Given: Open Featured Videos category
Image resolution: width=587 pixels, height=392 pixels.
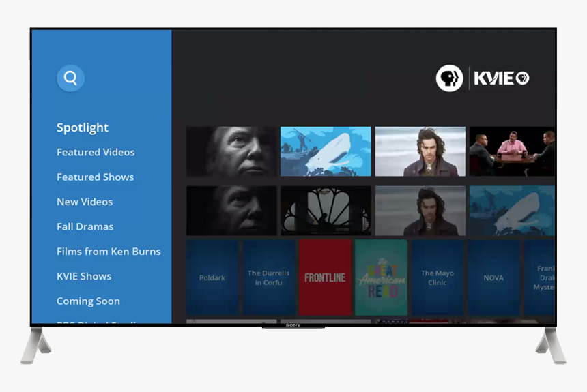Looking at the screenshot, I should click(96, 152).
